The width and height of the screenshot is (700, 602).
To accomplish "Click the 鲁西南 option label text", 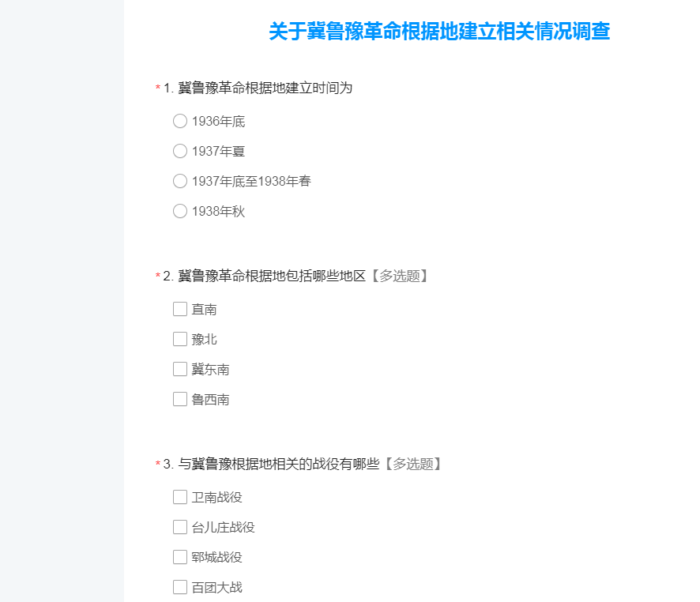I will [210, 400].
